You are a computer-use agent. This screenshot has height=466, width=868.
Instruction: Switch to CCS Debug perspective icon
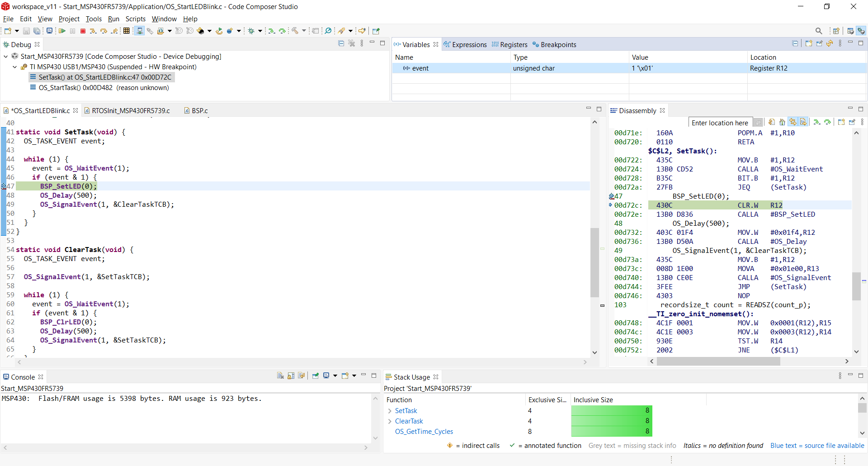tap(861, 31)
